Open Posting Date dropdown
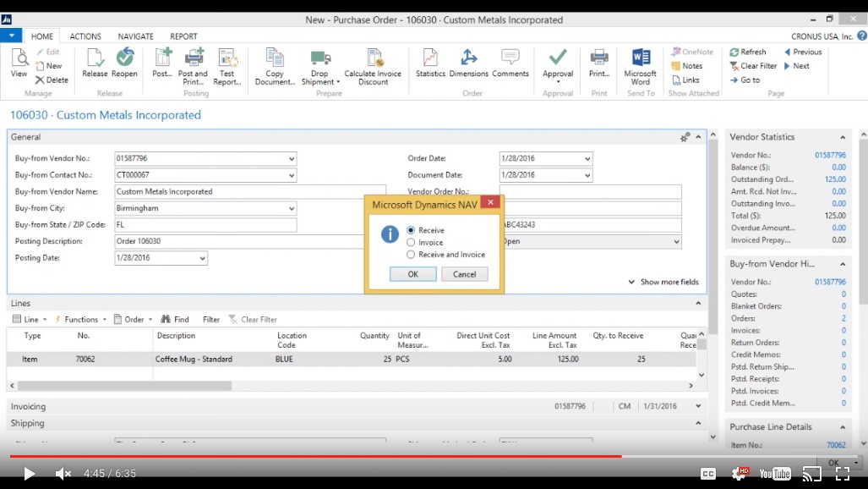The image size is (868, 489). pos(202,258)
